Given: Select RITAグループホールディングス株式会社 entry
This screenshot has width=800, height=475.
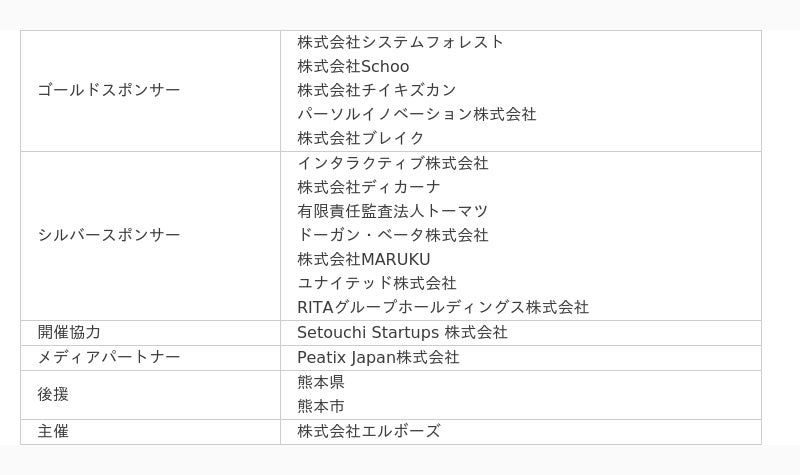Looking at the screenshot, I should point(442,307).
